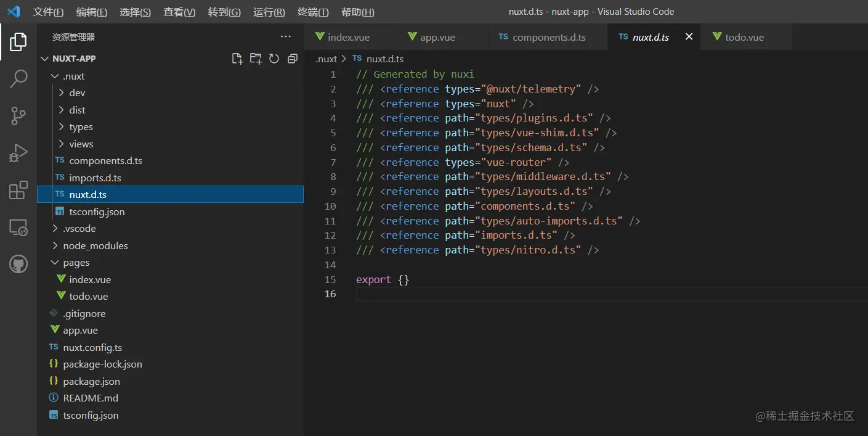Open the 编辑(E) menu
The image size is (868, 436).
click(92, 12)
